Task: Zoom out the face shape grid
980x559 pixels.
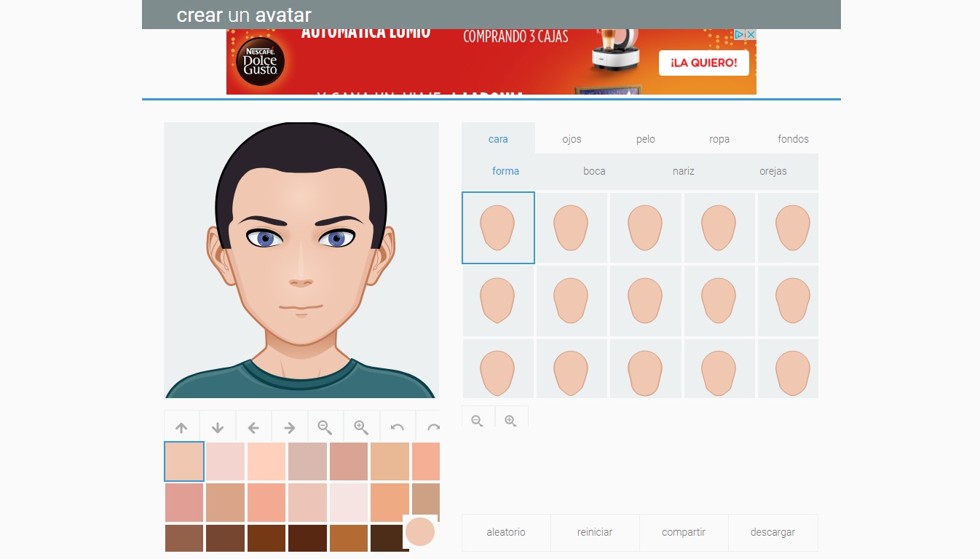Action: pos(478,420)
